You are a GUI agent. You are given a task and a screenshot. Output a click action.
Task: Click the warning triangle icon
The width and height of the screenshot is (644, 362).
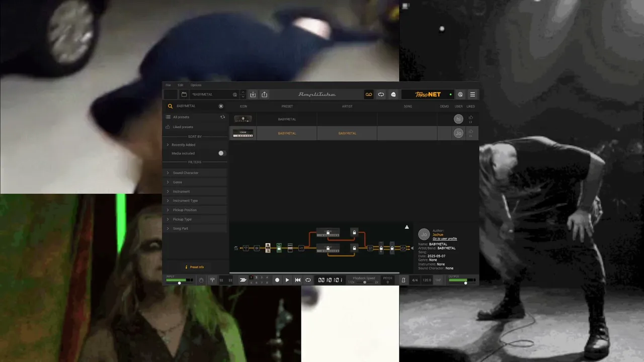[407, 227]
